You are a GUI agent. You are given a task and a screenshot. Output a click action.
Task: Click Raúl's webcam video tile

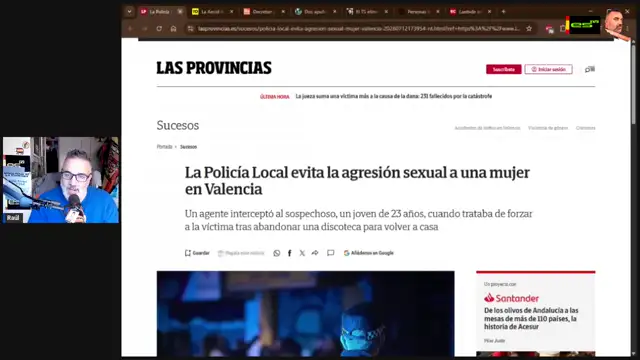coord(61,180)
